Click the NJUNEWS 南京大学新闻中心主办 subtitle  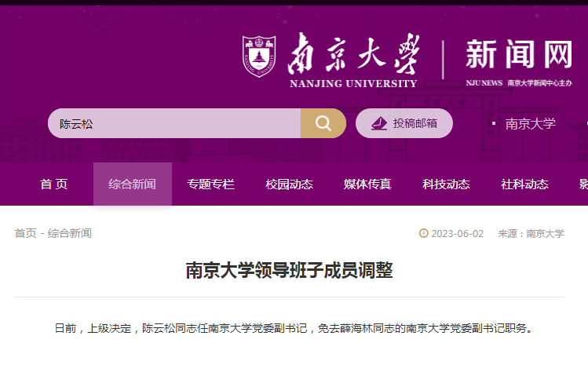coord(519,83)
